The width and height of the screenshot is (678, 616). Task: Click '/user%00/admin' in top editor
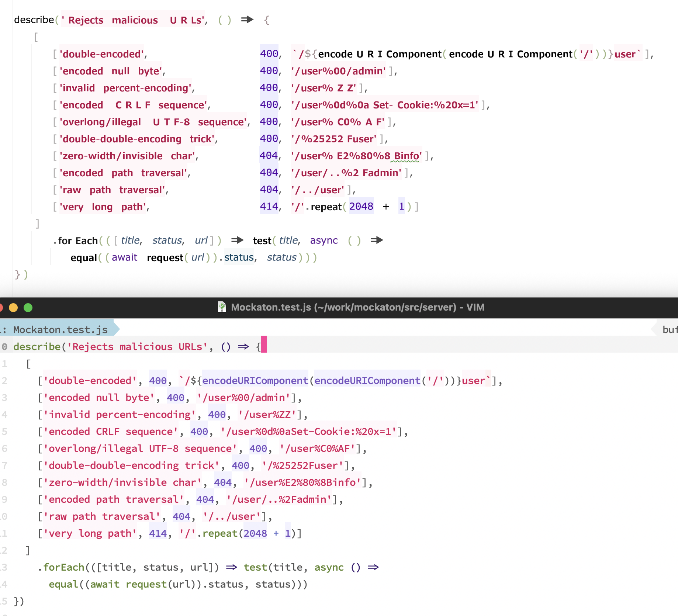coord(338,71)
